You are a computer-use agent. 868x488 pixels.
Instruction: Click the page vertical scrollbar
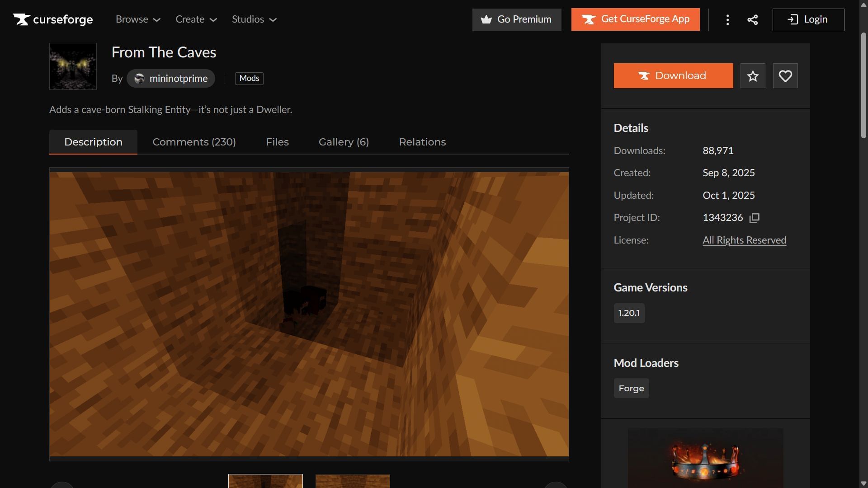tap(863, 86)
